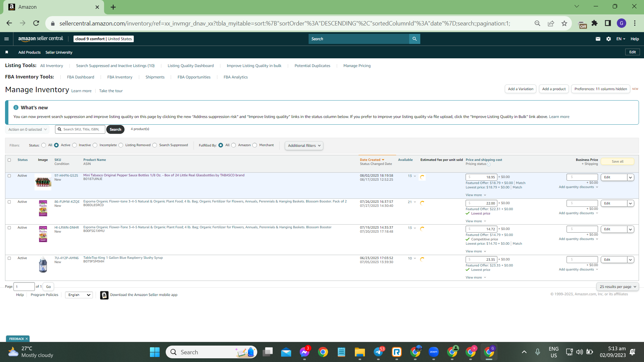Open File Explorer from the taskbar
This screenshot has height=362, width=644.
(360, 352)
